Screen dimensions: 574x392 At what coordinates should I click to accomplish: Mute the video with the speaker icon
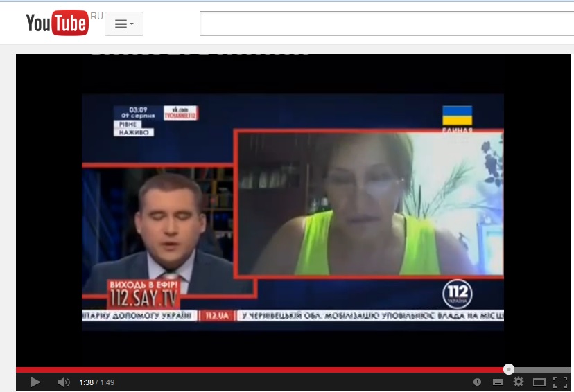coord(63,382)
